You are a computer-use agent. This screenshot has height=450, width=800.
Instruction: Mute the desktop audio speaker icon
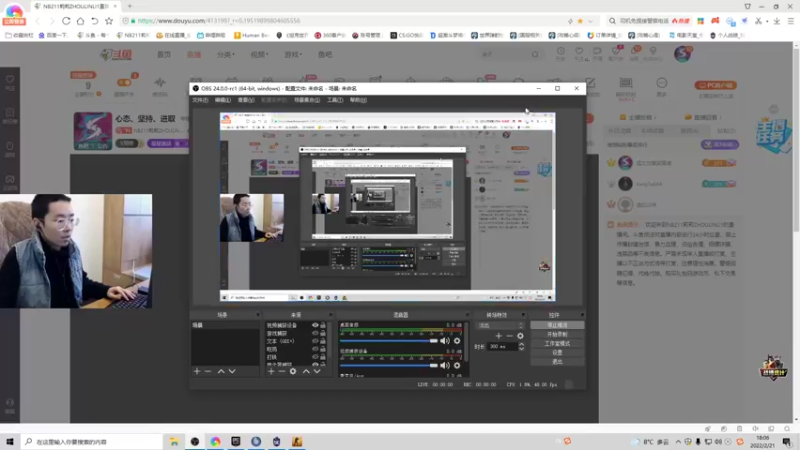coord(445,341)
